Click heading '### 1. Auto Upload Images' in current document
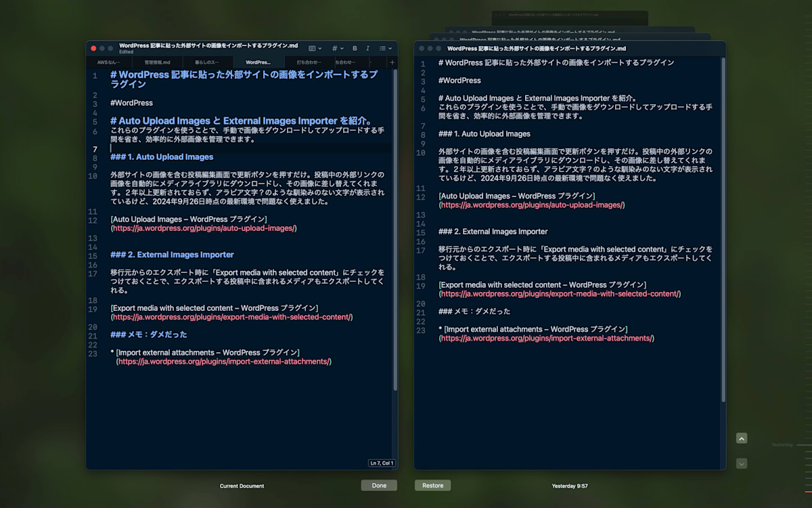The image size is (812, 508). click(162, 157)
